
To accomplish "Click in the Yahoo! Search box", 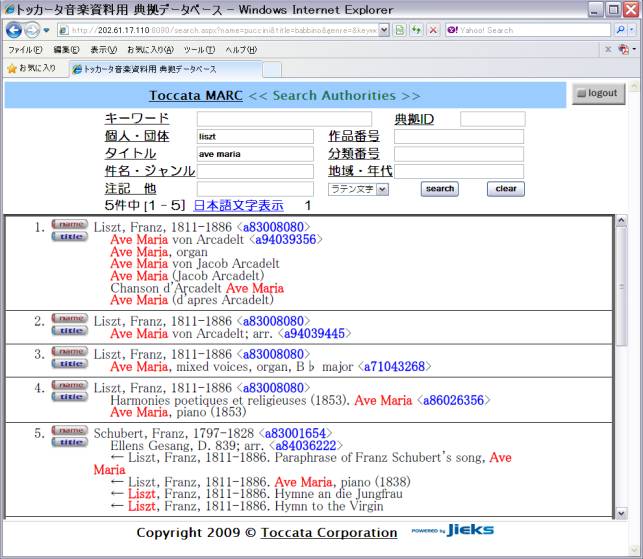I will 528,30.
